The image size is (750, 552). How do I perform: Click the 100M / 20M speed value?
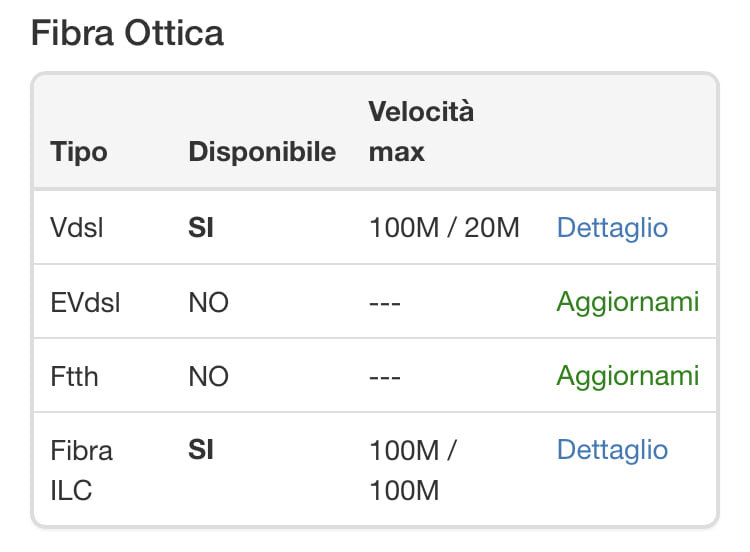pyautogui.click(x=444, y=228)
